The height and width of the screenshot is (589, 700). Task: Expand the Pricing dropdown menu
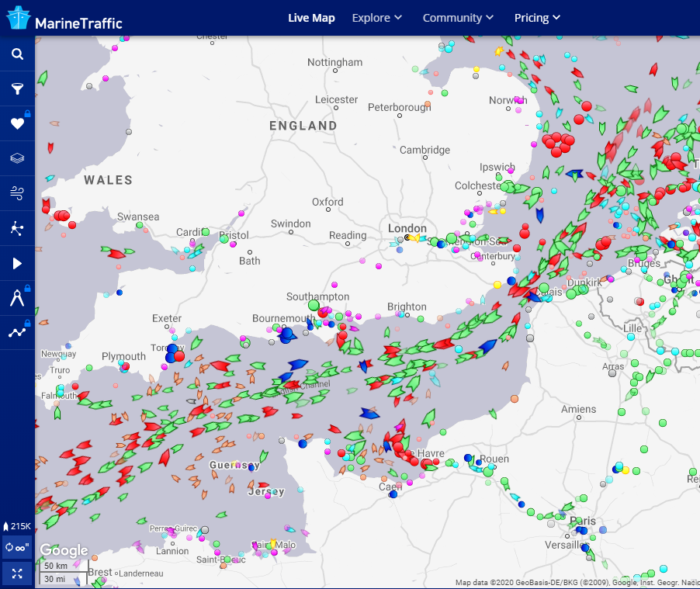pos(537,18)
